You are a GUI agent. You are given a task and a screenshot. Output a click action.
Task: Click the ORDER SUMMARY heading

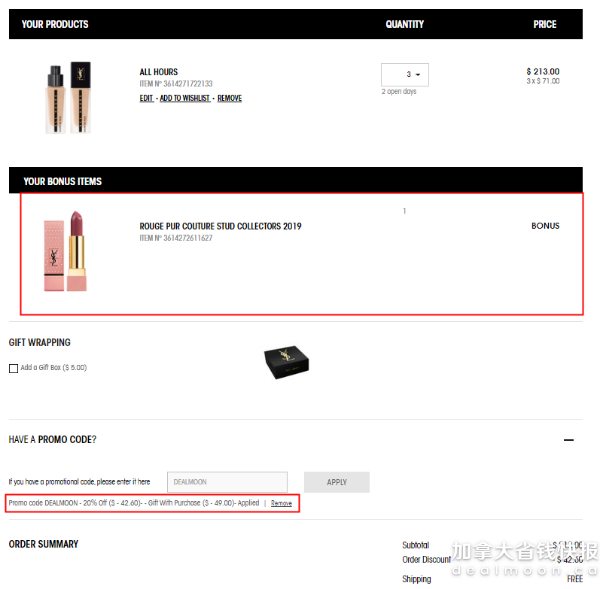click(x=44, y=544)
